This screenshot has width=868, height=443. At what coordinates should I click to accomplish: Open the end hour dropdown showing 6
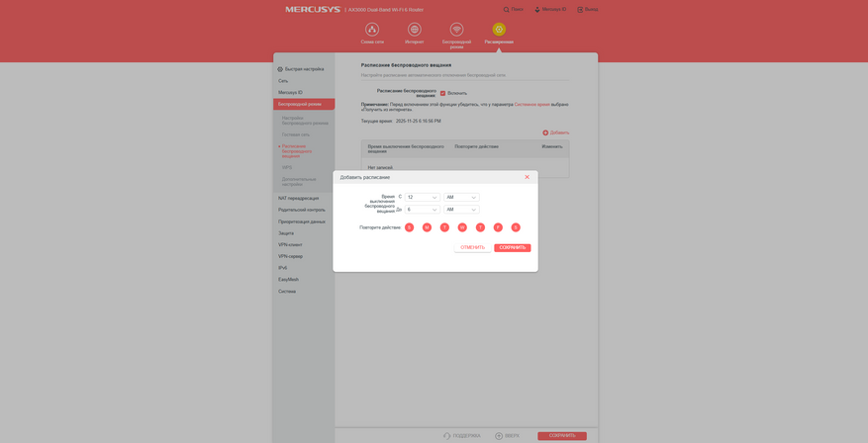point(423,210)
